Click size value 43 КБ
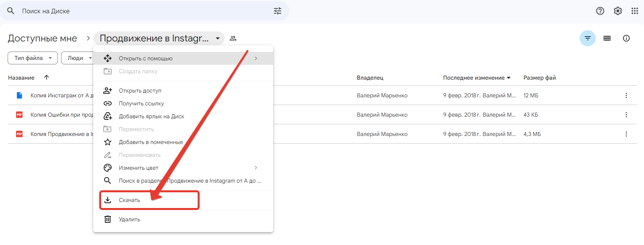644x245 pixels. [x=531, y=115]
